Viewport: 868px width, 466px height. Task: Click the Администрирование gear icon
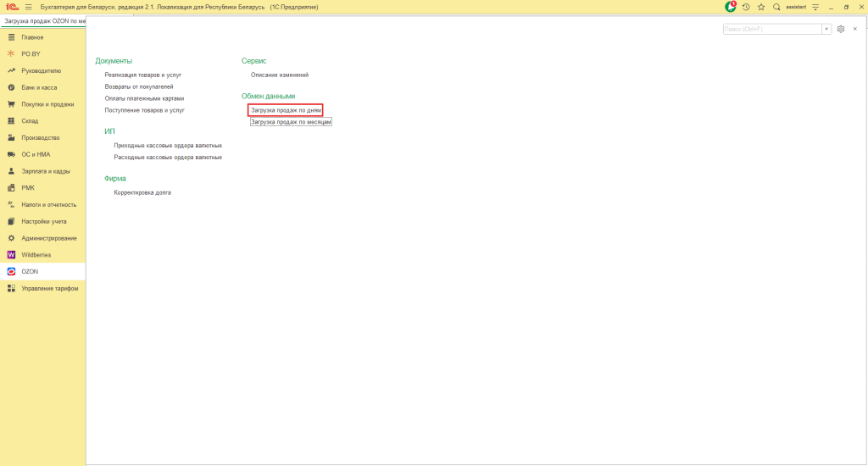pos(11,238)
